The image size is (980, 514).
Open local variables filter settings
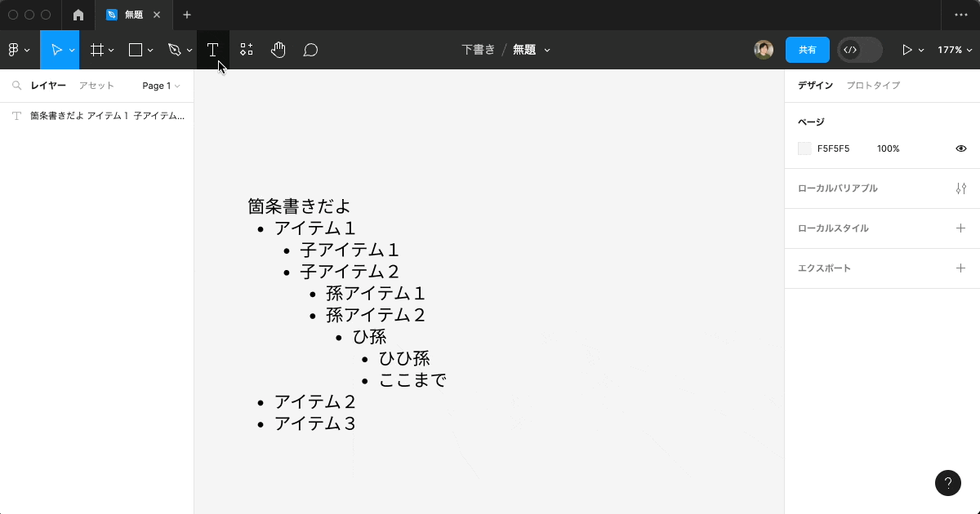coord(960,188)
